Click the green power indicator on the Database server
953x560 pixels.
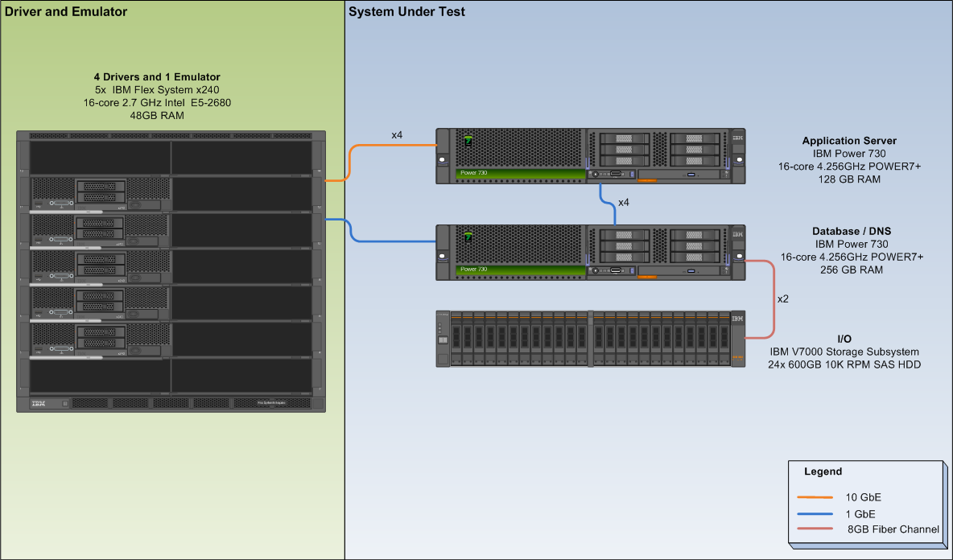(x=467, y=237)
